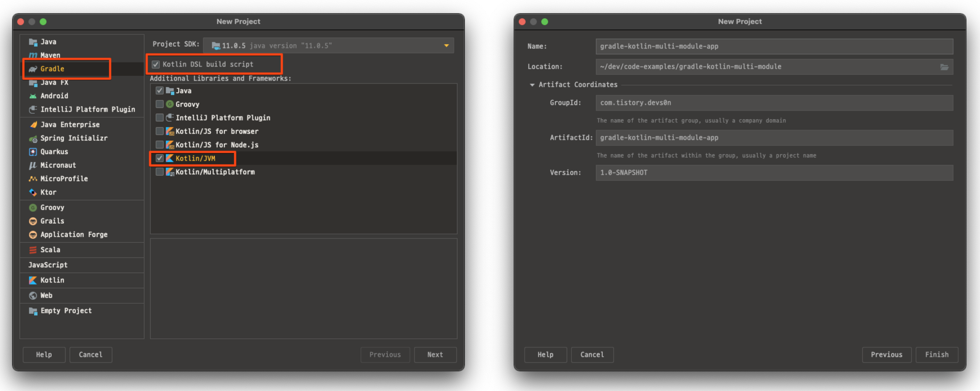Uncheck the Kotlin/JVM framework checkbox
The image size is (980, 391).
point(160,158)
